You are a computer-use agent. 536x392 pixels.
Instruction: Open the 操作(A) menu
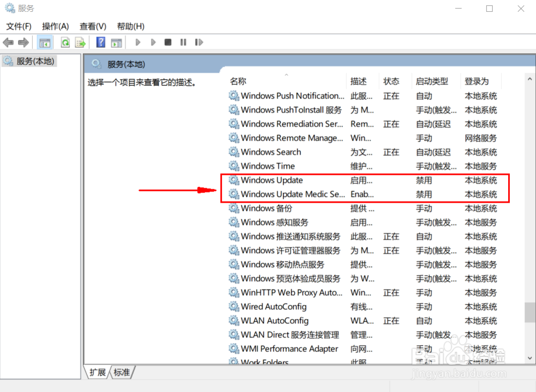click(55, 26)
